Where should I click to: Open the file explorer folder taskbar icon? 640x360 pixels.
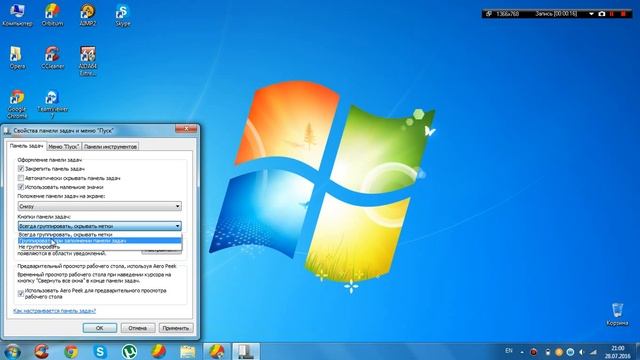[x=188, y=351]
